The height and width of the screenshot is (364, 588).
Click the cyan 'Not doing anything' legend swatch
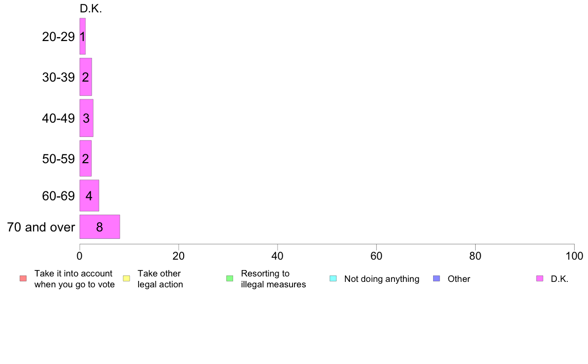click(333, 278)
